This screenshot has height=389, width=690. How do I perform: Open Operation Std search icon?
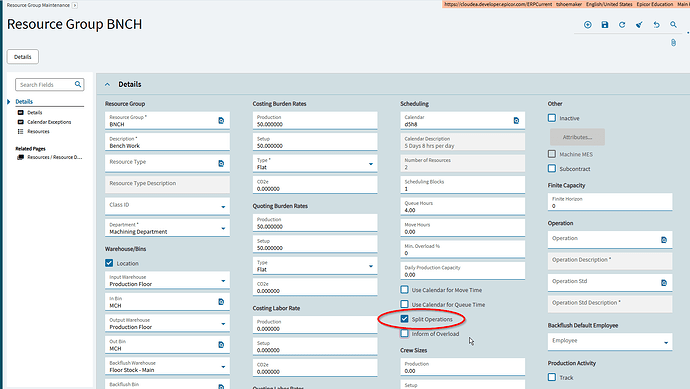pos(664,283)
